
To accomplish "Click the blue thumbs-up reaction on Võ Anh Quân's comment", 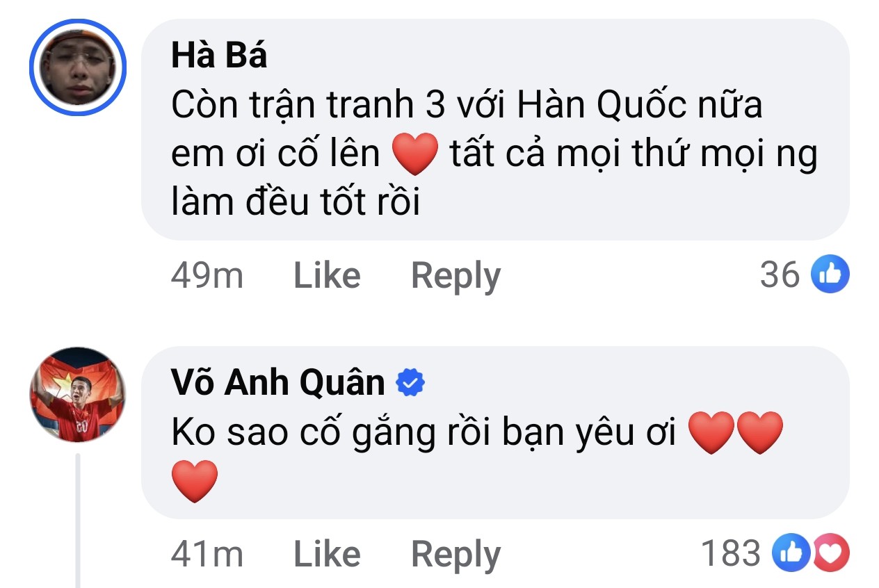I will [791, 553].
